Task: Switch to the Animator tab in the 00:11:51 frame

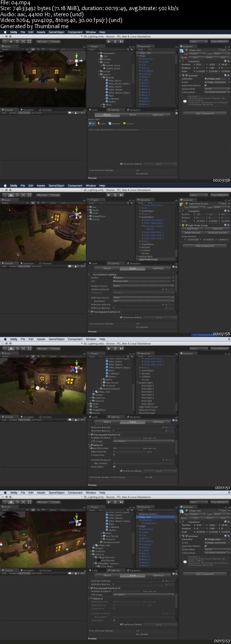Action: click(45, 417)
